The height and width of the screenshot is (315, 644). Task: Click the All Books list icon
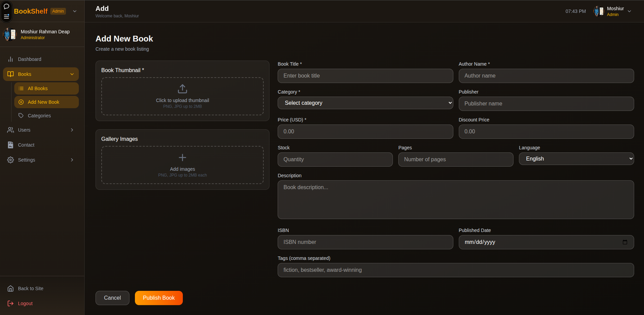pos(21,88)
